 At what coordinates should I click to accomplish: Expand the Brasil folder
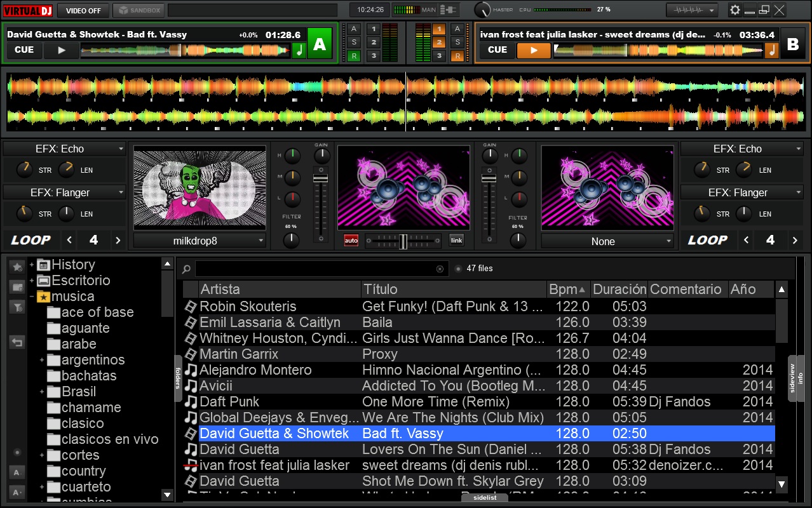pos(42,392)
